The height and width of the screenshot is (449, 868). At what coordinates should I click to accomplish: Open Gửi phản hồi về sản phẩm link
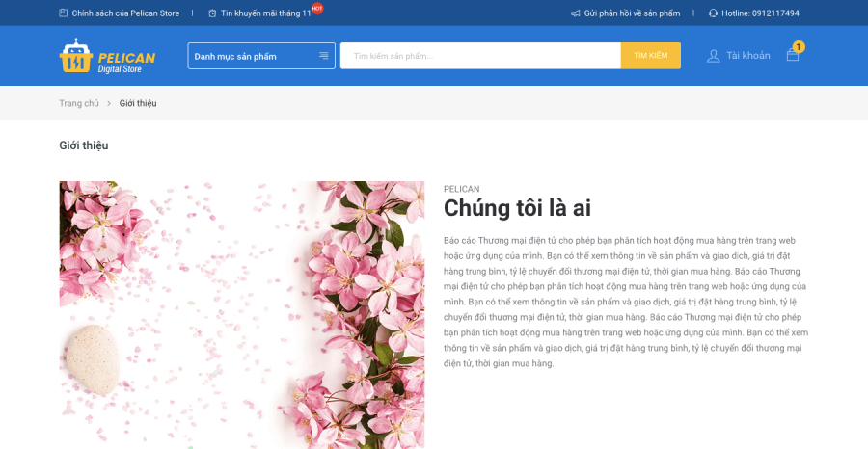click(x=632, y=13)
